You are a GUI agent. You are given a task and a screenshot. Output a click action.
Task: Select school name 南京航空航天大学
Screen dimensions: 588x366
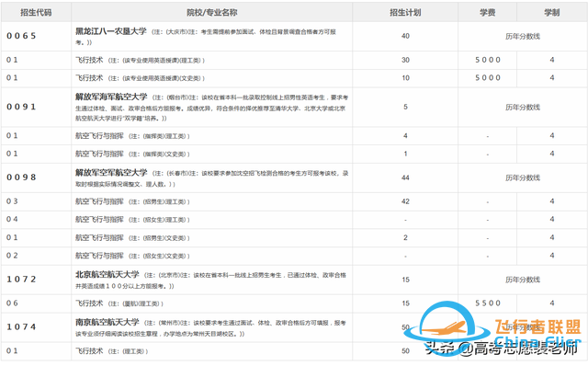click(x=107, y=322)
